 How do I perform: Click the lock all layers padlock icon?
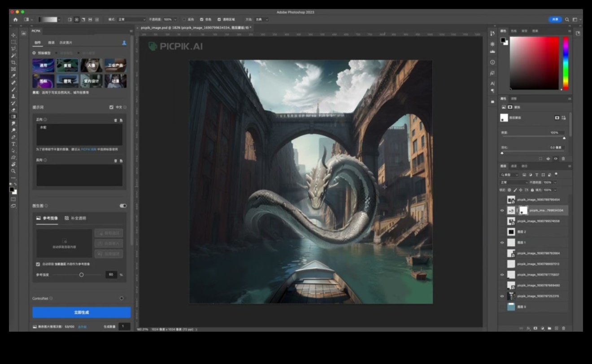[x=532, y=190]
